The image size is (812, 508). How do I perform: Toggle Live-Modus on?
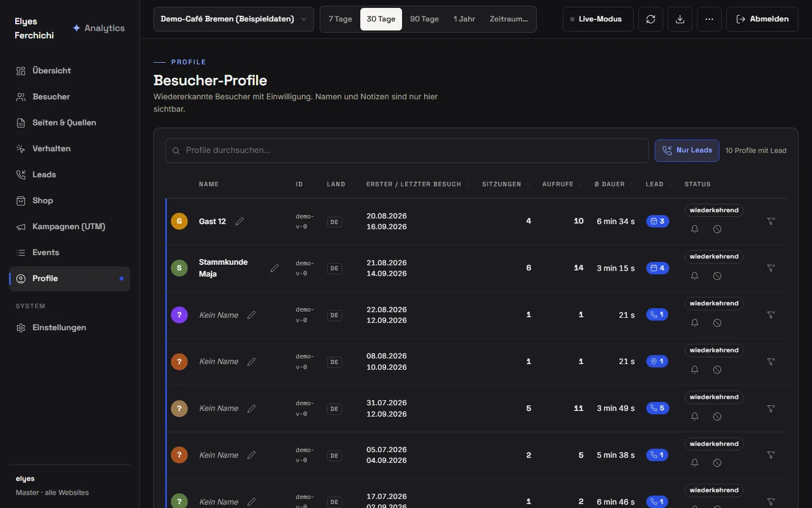[598, 19]
